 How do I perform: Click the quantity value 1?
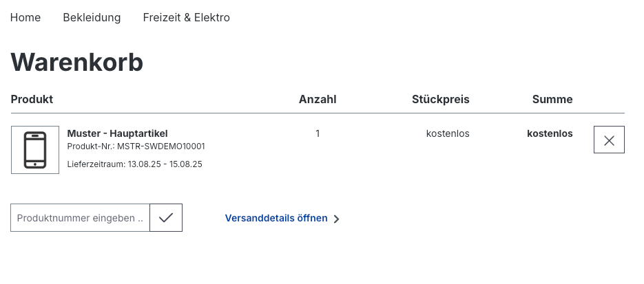click(318, 133)
